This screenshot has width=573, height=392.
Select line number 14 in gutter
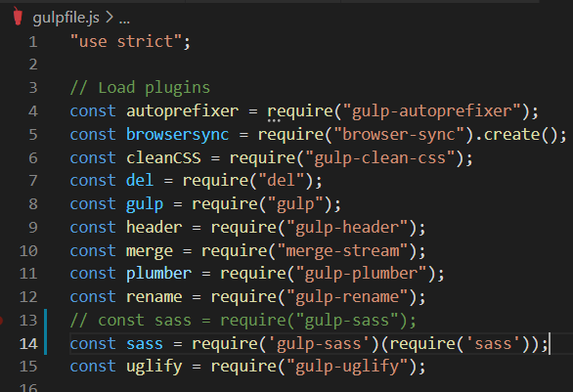pyautogui.click(x=28, y=344)
